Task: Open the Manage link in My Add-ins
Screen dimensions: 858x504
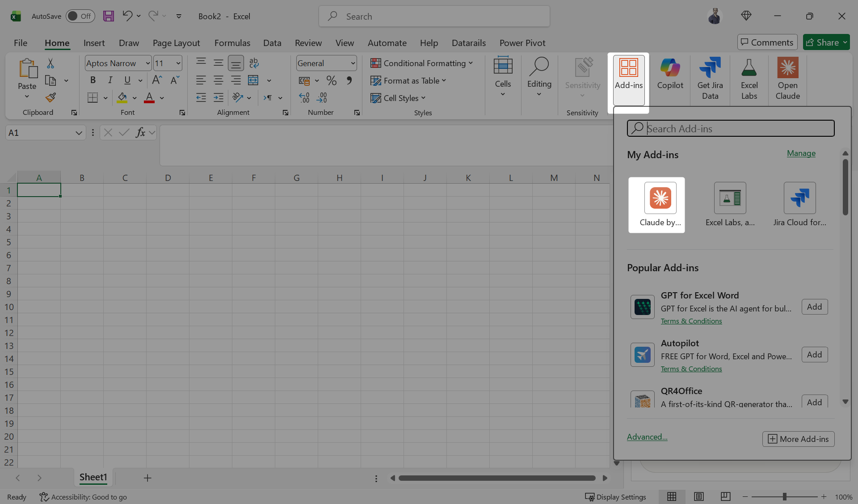Action: coord(801,153)
